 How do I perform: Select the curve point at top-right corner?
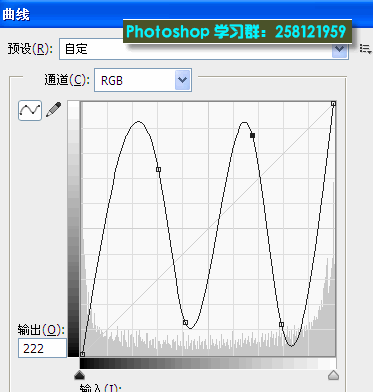click(x=333, y=104)
